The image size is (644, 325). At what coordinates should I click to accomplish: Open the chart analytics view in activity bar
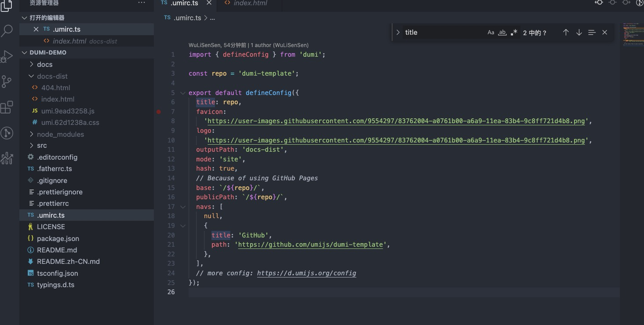pos(7,158)
